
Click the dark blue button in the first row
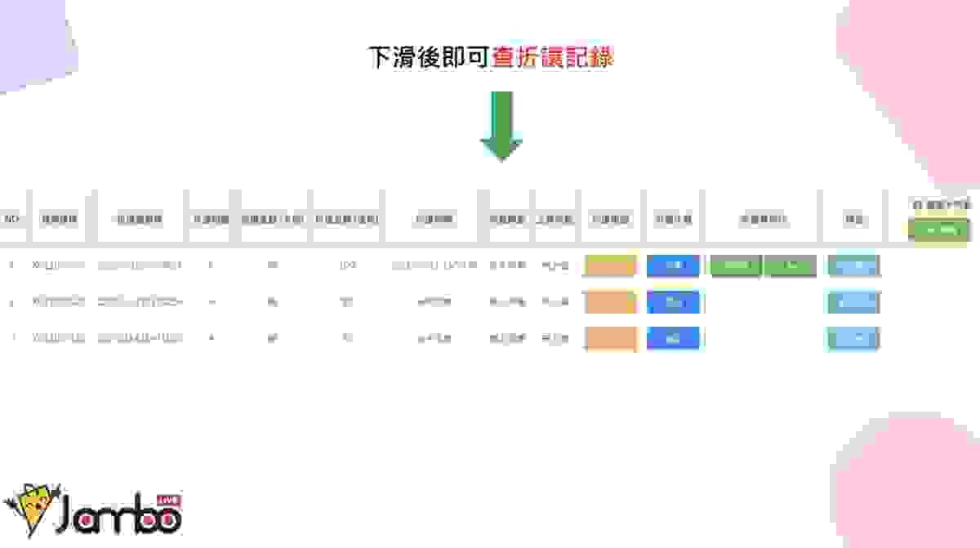tap(673, 266)
